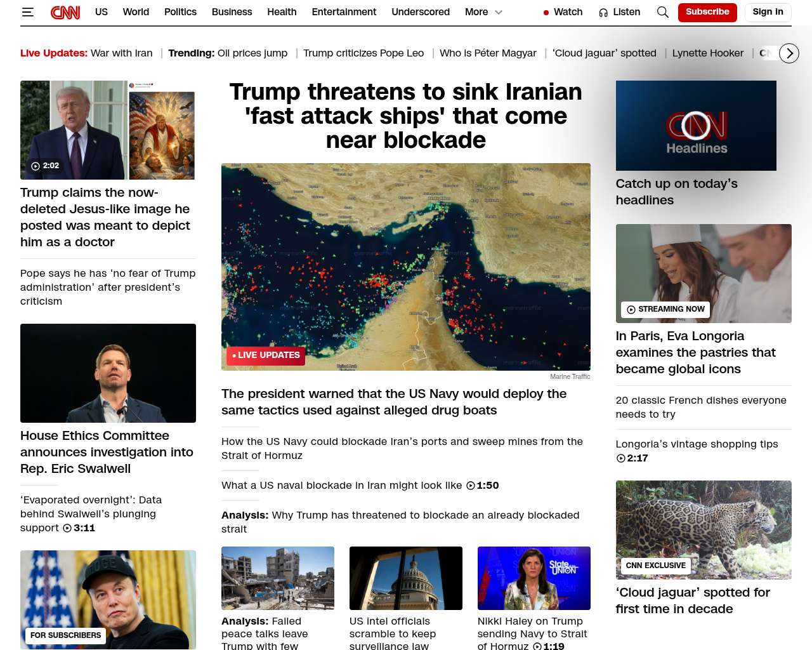This screenshot has width=812, height=650.
Task: Open the destroyed buildings analysis thumbnail
Action: click(278, 578)
